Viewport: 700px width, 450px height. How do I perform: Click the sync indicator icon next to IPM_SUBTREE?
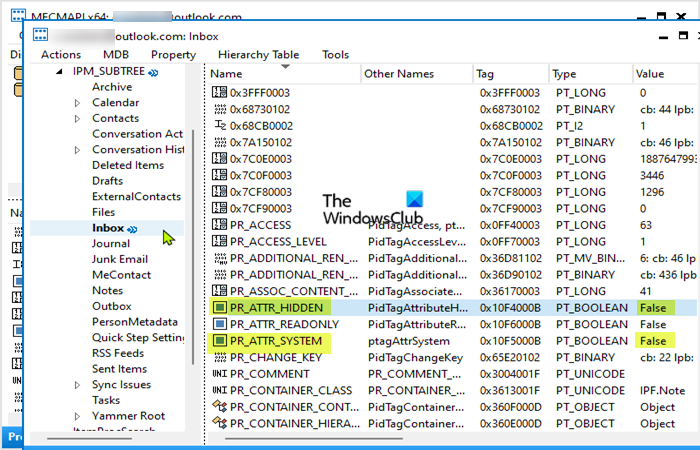coord(153,73)
